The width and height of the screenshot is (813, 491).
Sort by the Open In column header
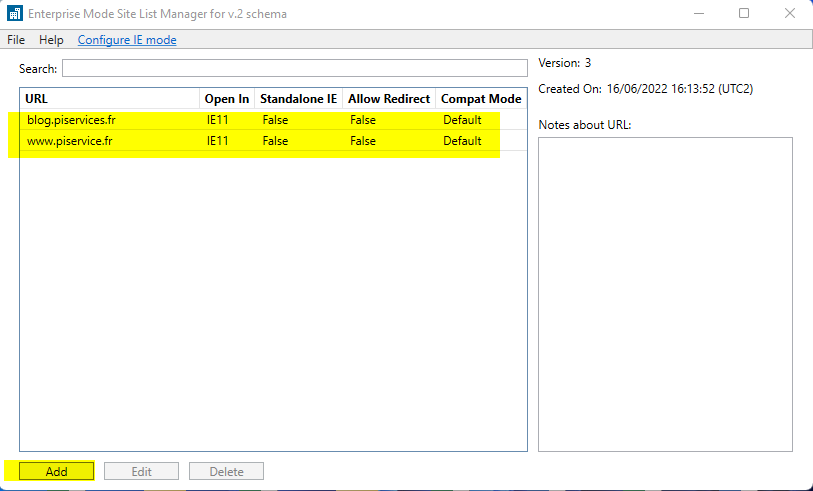pyautogui.click(x=227, y=99)
